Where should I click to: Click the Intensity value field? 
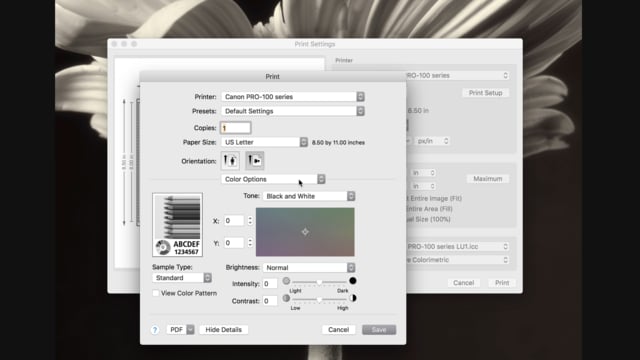(x=270, y=284)
